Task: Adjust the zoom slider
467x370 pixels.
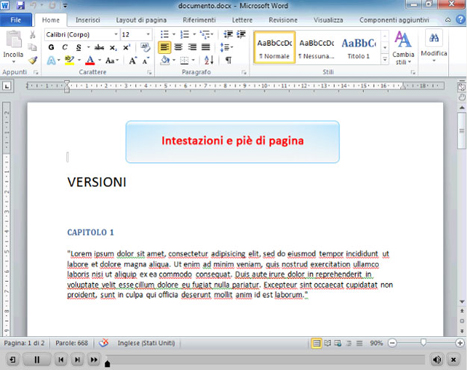Action: pyautogui.click(x=423, y=342)
